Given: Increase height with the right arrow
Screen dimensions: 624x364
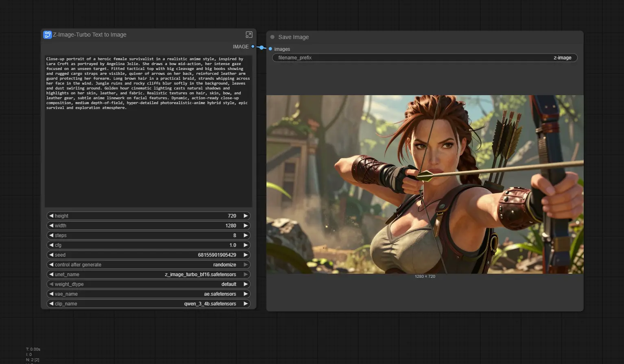Looking at the screenshot, I should pos(246,216).
